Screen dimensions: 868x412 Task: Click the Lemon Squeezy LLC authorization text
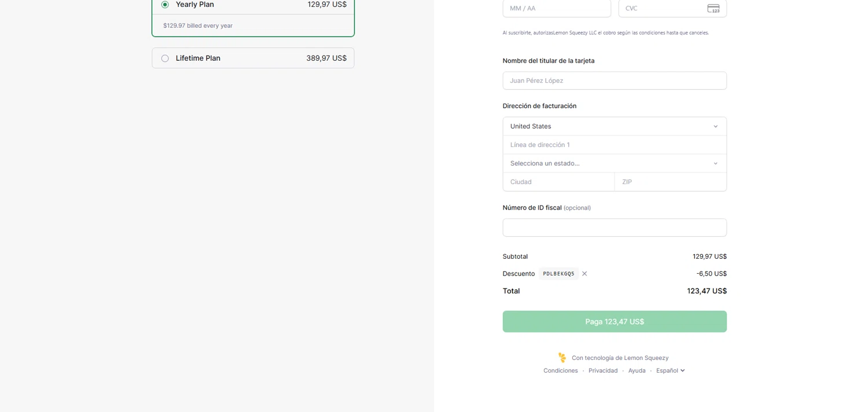point(605,33)
